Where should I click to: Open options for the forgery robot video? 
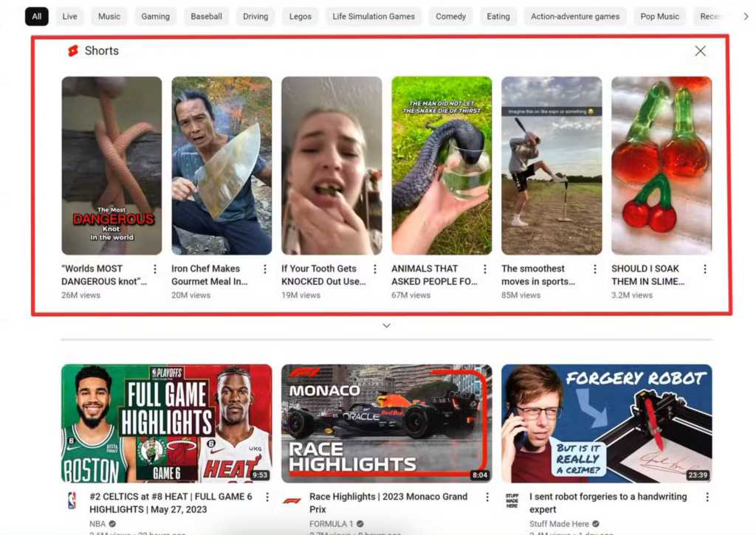pyautogui.click(x=706, y=496)
